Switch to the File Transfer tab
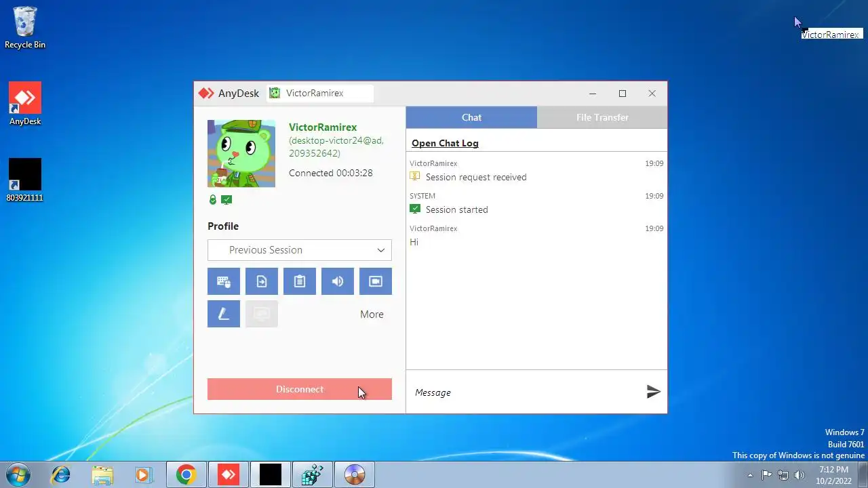 coord(602,117)
